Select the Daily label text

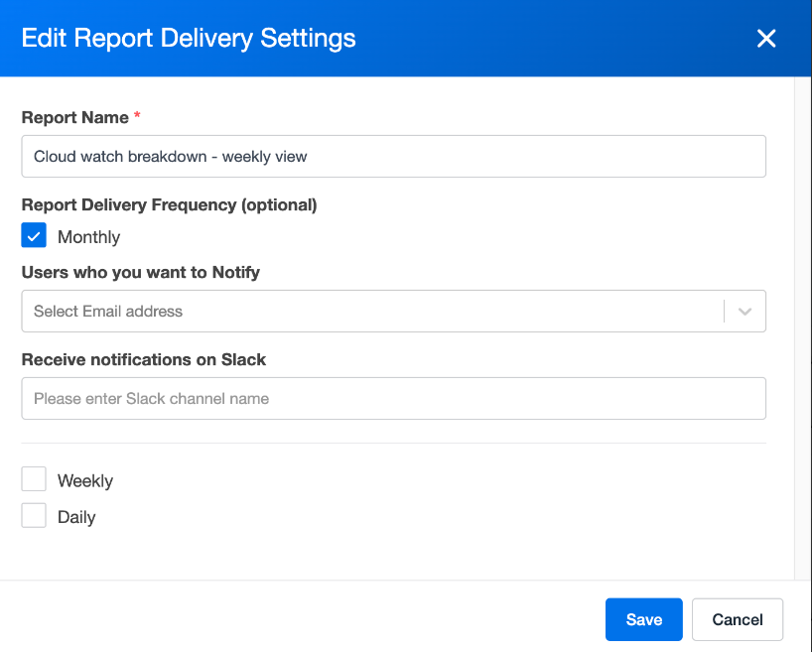(x=76, y=517)
